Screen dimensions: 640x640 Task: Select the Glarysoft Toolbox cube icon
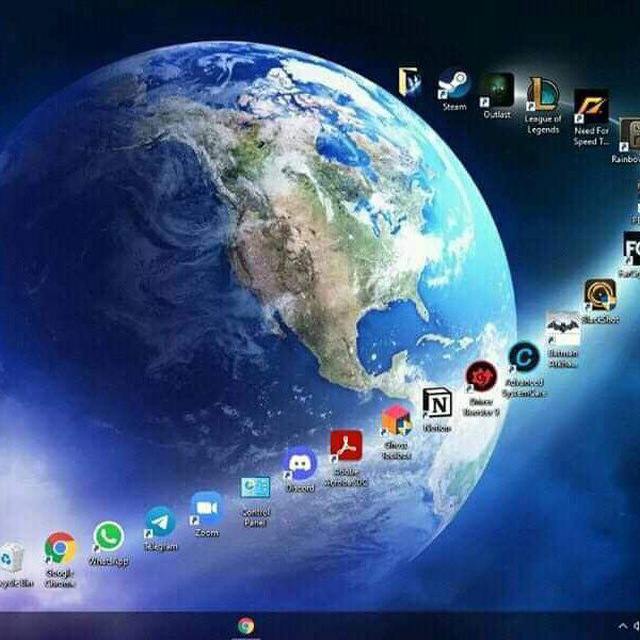pos(396,420)
